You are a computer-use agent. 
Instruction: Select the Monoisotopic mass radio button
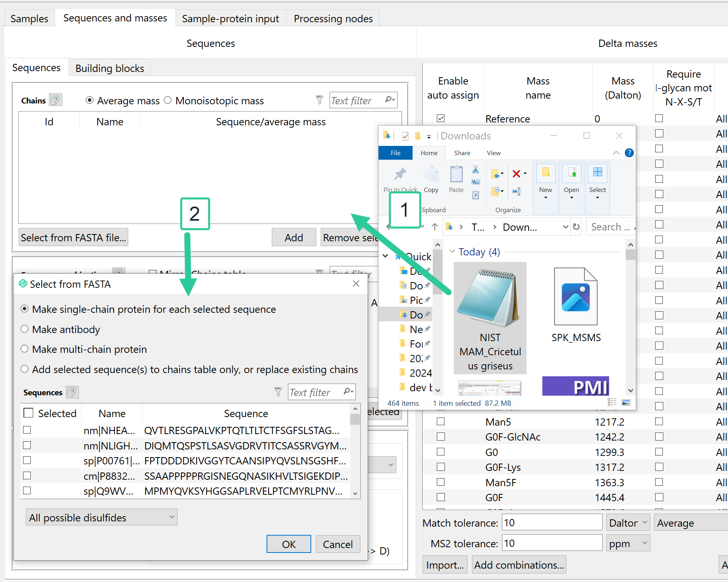click(168, 100)
